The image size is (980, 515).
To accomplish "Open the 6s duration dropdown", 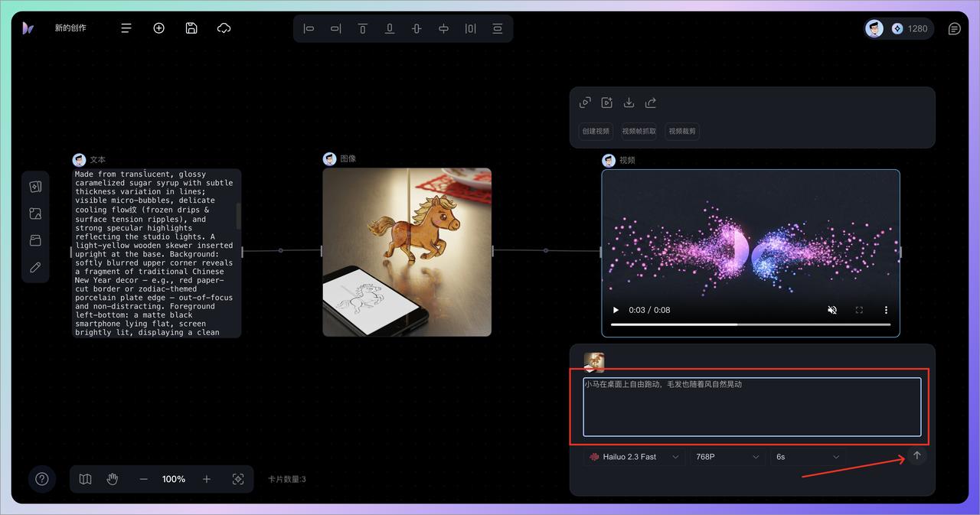I will pos(808,457).
